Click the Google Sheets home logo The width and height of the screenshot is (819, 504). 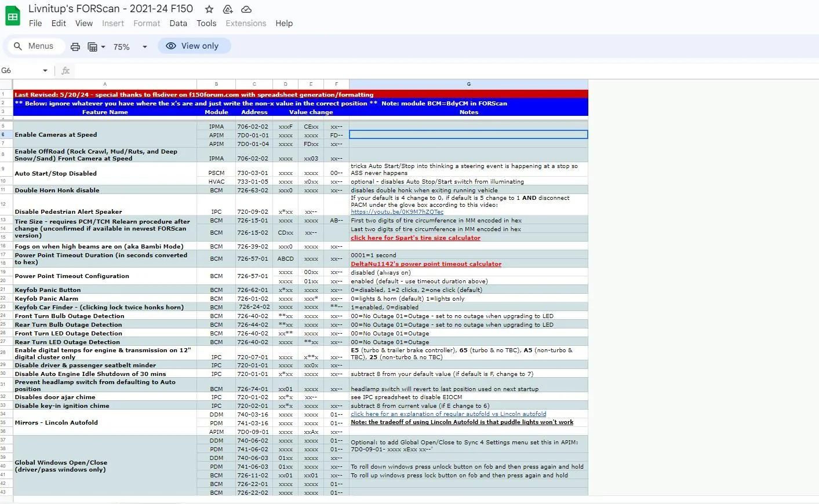pyautogui.click(x=12, y=16)
